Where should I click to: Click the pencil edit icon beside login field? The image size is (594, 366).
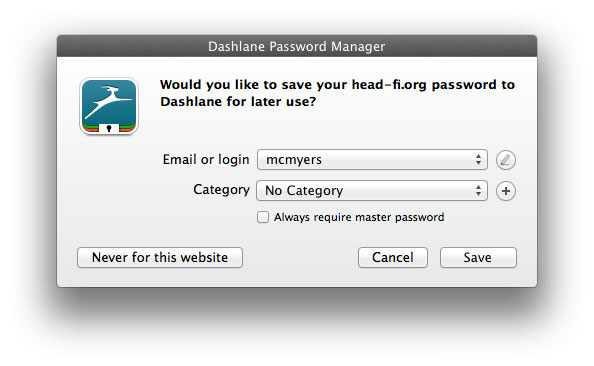click(506, 160)
